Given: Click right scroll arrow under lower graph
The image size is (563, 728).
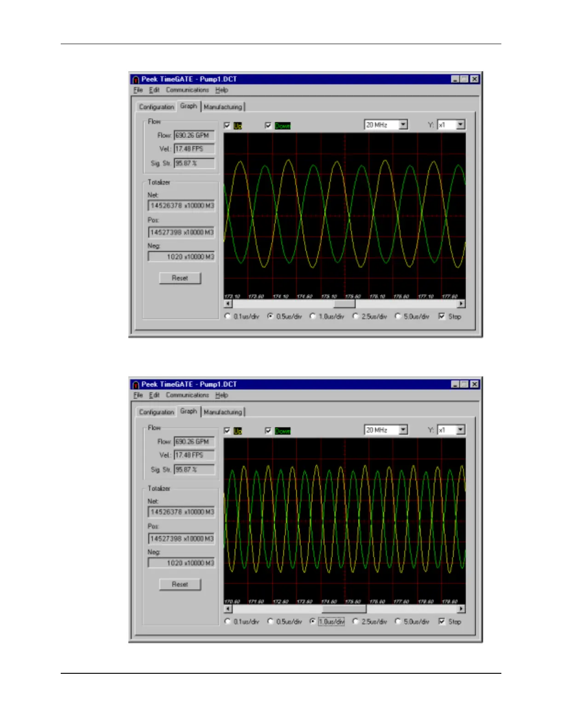Looking at the screenshot, I should pos(461,609).
